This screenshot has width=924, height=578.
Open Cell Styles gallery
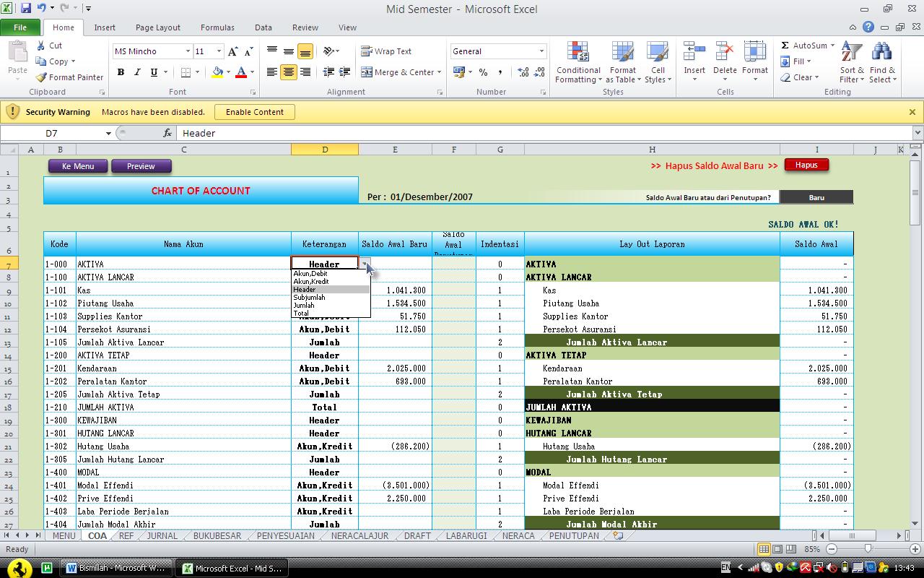pos(658,63)
